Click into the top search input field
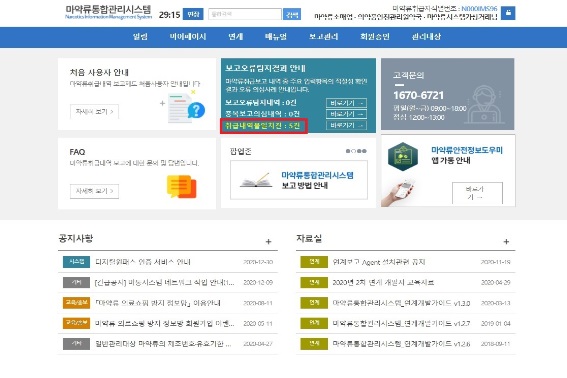This screenshot has height=378, width=567. [245, 14]
